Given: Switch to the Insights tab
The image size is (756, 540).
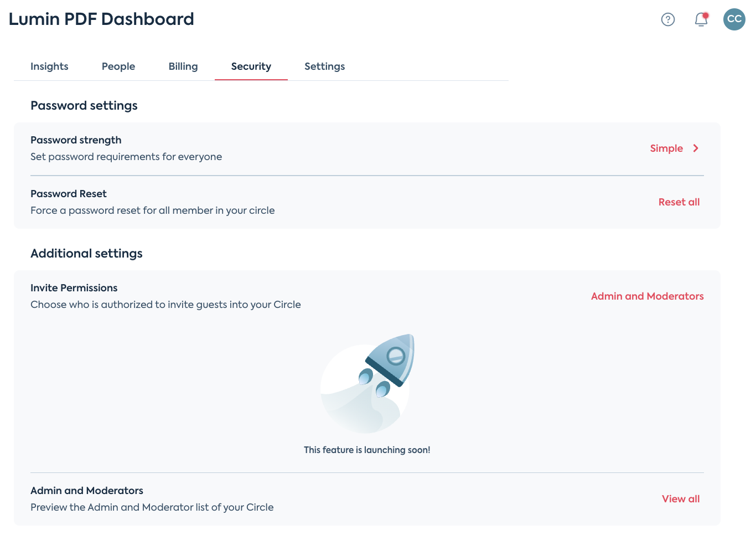Looking at the screenshot, I should [x=49, y=66].
